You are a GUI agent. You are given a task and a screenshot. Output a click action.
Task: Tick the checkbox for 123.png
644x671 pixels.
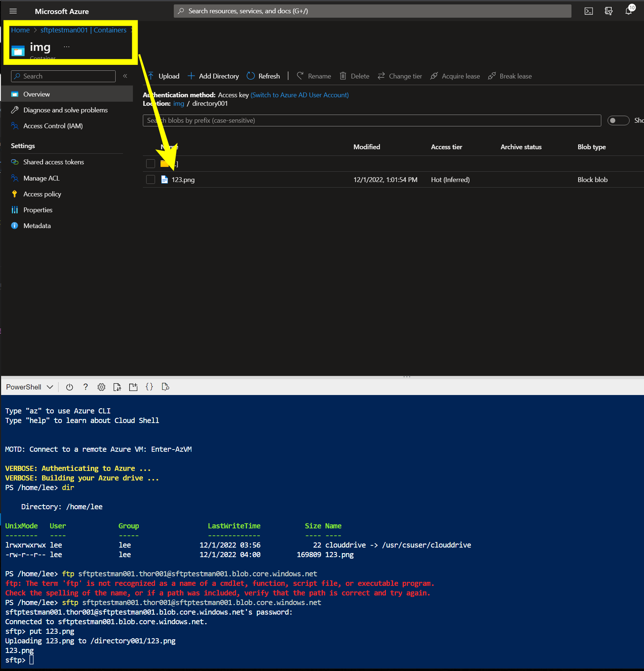click(151, 179)
